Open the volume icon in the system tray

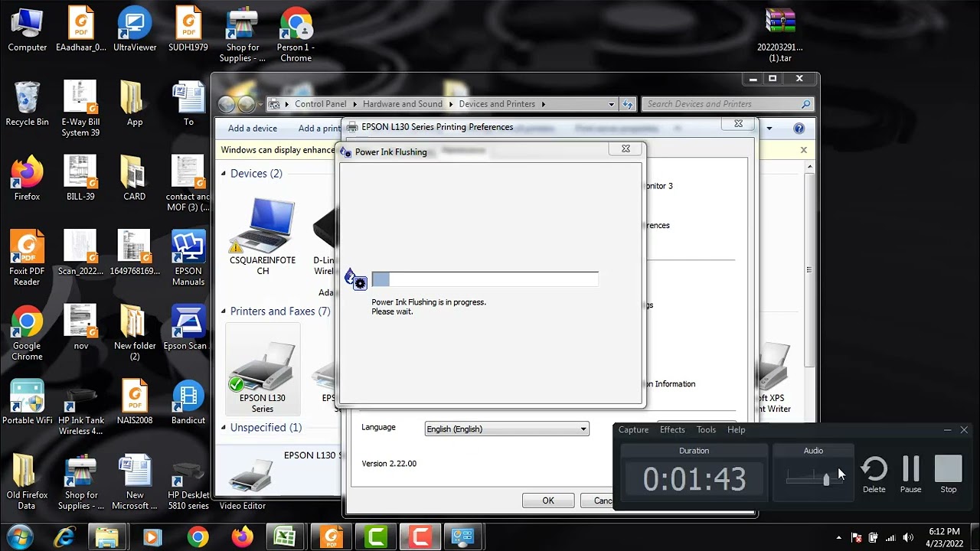[x=908, y=537]
